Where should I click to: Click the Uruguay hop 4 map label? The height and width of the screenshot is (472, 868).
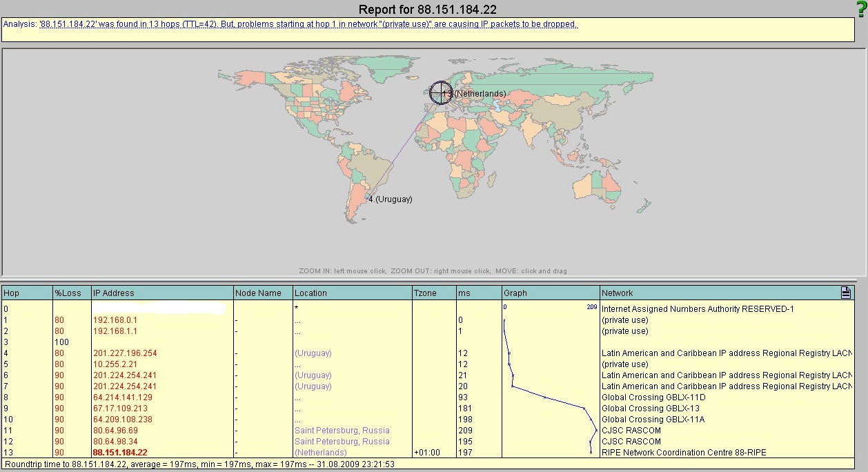pyautogui.click(x=390, y=199)
